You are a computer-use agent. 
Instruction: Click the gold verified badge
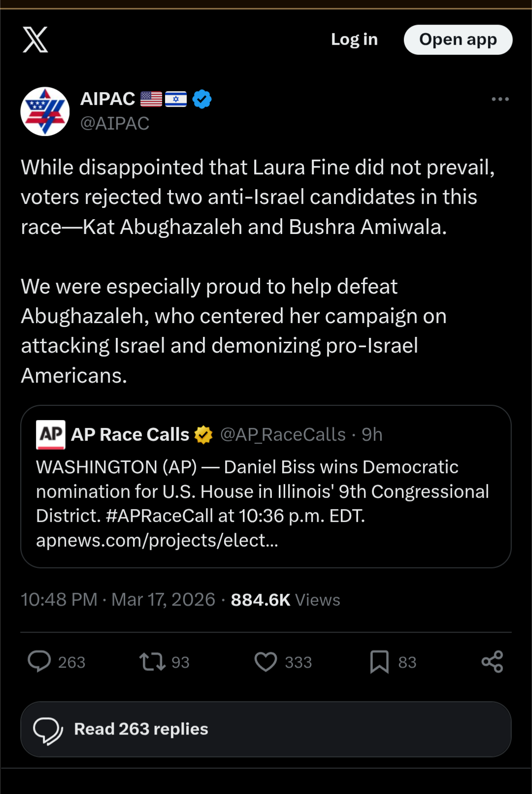203,435
